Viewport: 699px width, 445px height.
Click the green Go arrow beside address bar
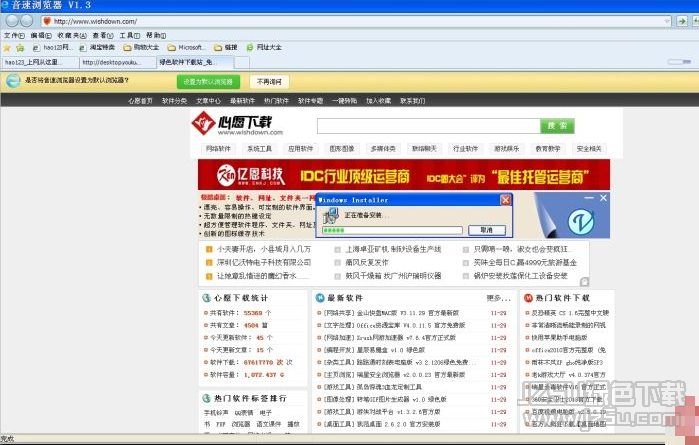click(682, 21)
